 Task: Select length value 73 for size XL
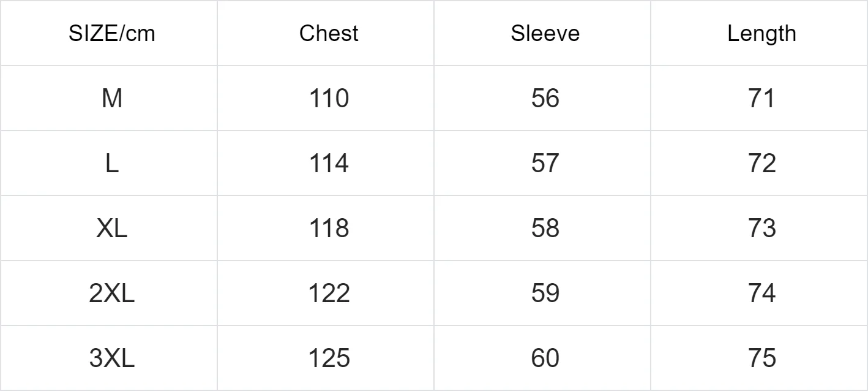tap(762, 228)
